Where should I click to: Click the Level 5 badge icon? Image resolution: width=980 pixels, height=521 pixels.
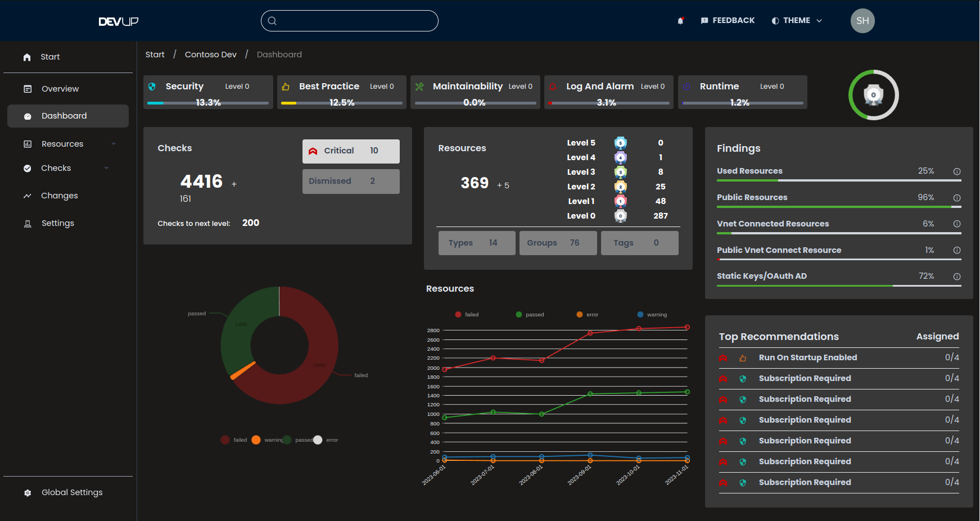point(621,143)
